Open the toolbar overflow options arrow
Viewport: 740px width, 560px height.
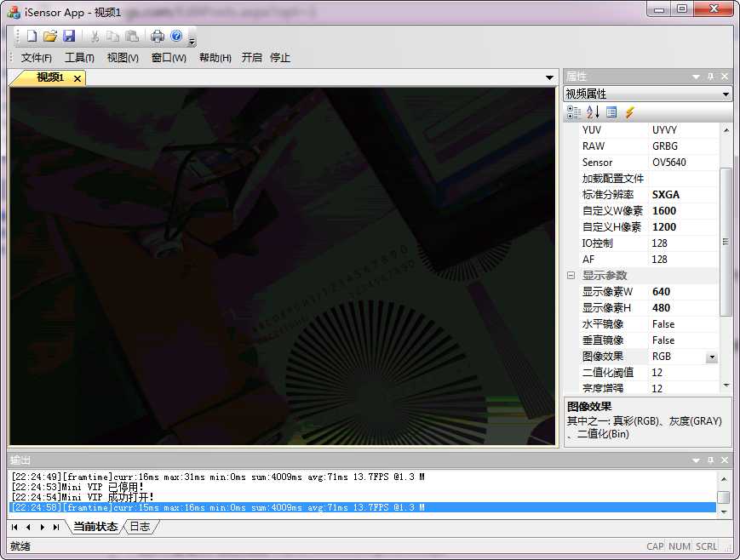coord(192,42)
